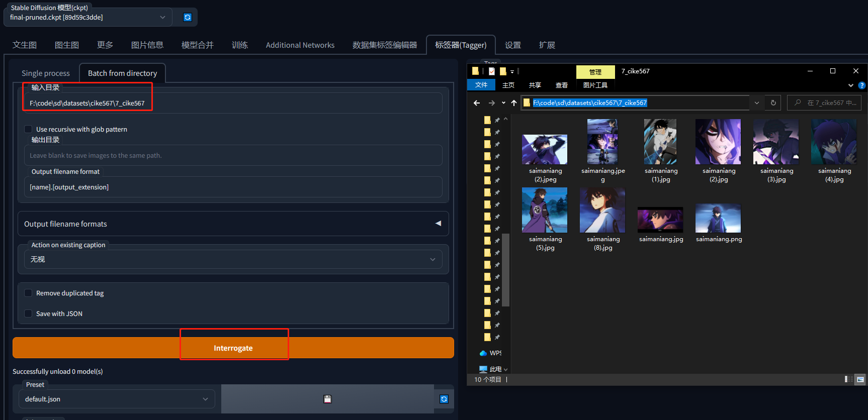
Task: Click the checkpoint refresh icon beside model dropdown
Action: pos(188,17)
